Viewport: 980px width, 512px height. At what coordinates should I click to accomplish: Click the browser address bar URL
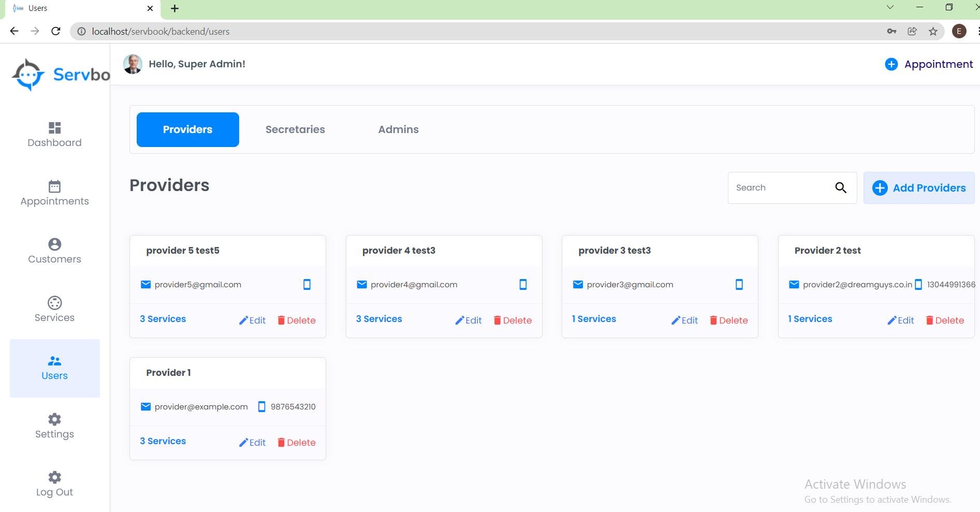(x=160, y=32)
